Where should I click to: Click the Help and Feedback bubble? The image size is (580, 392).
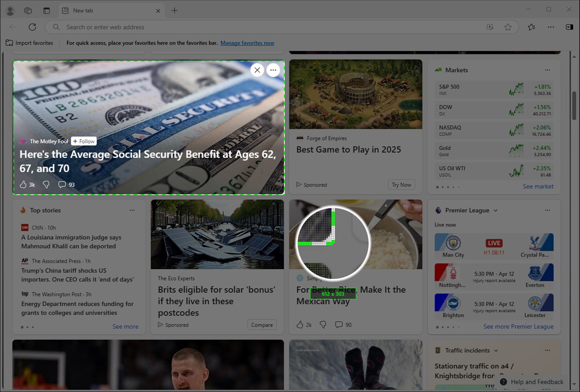click(x=532, y=382)
